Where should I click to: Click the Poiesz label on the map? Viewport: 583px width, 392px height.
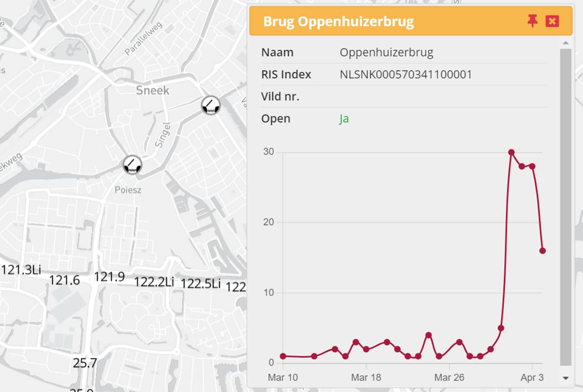(x=128, y=190)
